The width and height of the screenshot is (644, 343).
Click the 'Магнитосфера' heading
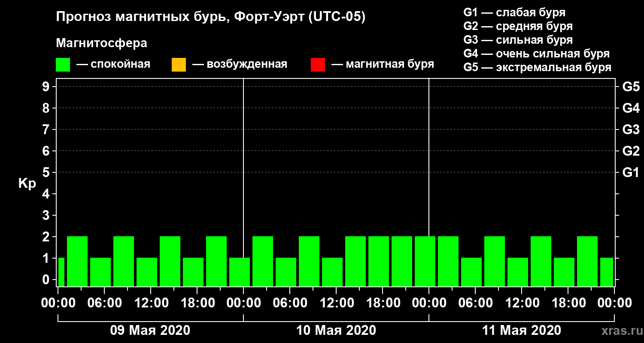click(x=102, y=43)
